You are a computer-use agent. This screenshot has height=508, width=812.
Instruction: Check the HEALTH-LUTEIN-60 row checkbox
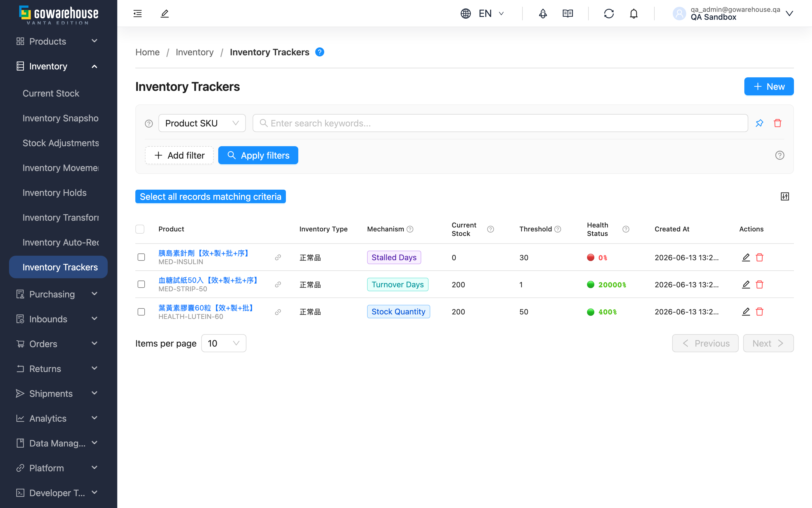[141, 312]
